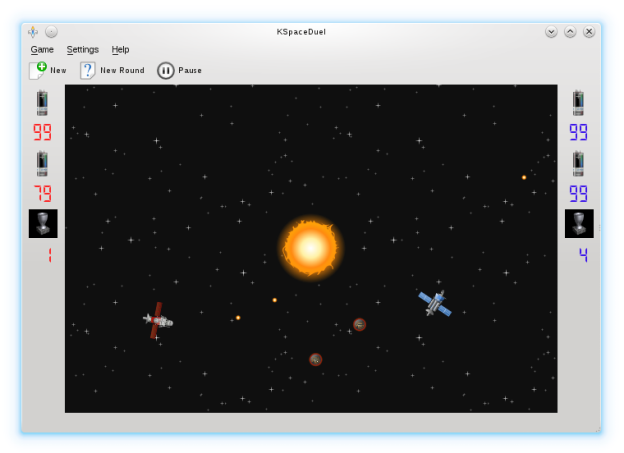Click the blue player's wins score 4

point(583,256)
